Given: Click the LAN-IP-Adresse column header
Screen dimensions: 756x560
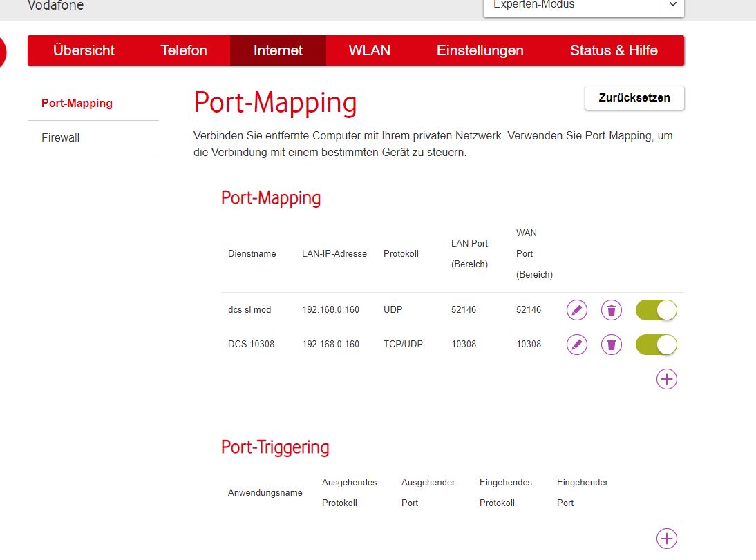Looking at the screenshot, I should (x=334, y=254).
